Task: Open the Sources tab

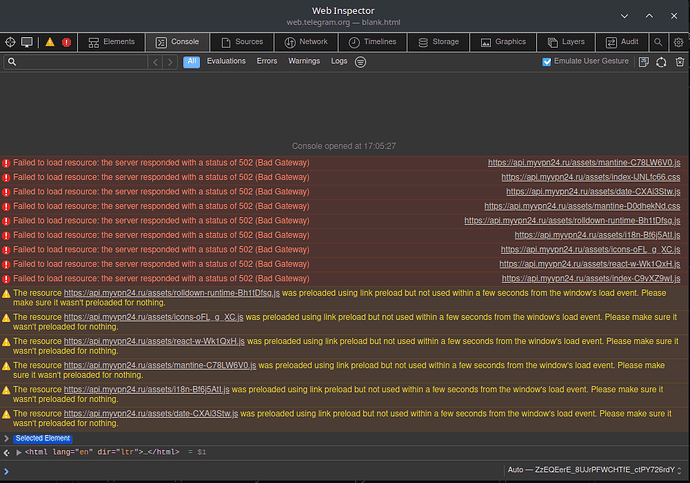Action: (x=242, y=42)
